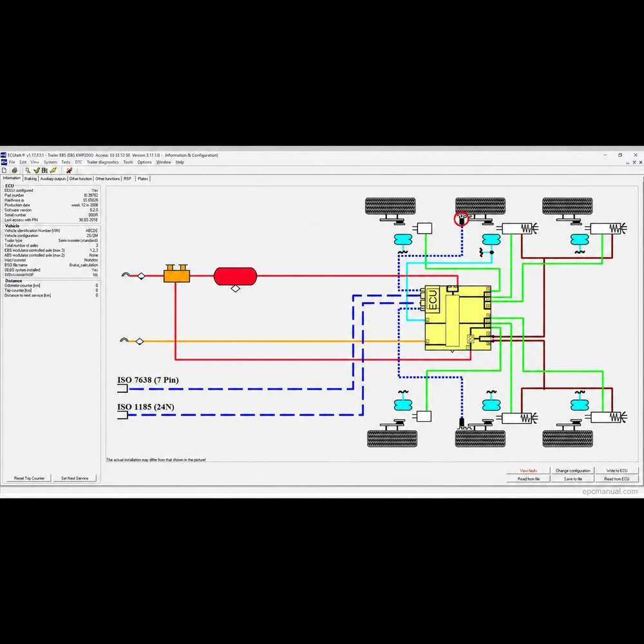The height and width of the screenshot is (644, 644).
Task: Click the bottom-left brake chamber box
Action: [424, 417]
